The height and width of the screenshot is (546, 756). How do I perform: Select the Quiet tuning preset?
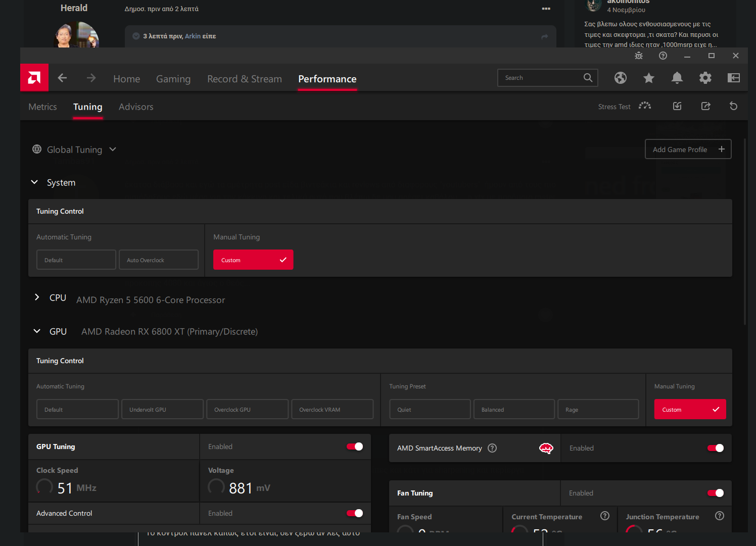pyautogui.click(x=430, y=409)
